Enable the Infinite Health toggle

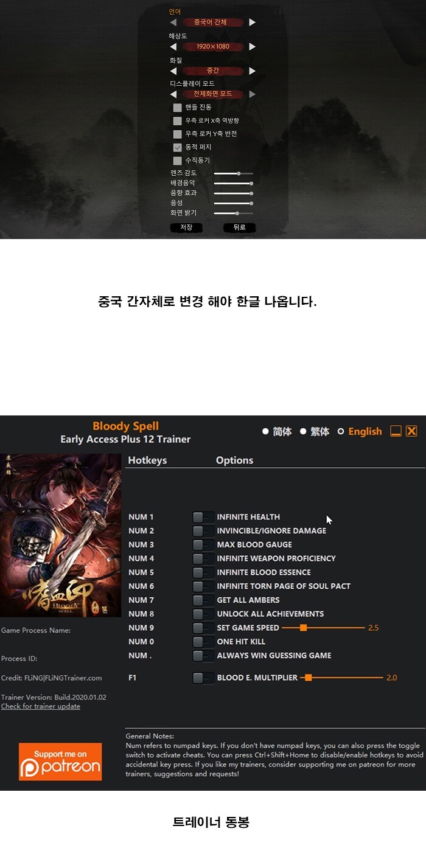coord(203,517)
